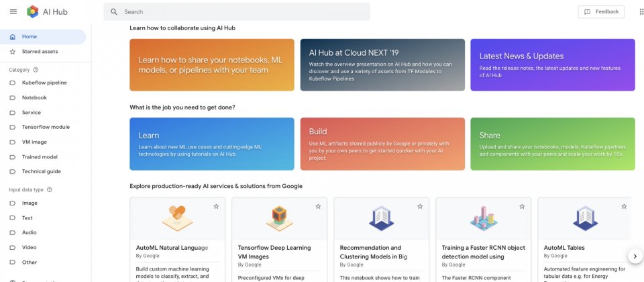Star the Tensorflow Deep Learning VM Images card

(x=318, y=206)
